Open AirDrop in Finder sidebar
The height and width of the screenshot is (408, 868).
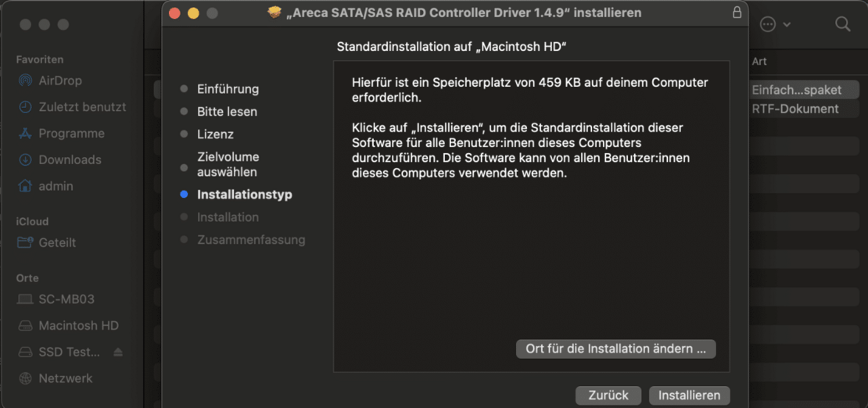click(x=59, y=81)
